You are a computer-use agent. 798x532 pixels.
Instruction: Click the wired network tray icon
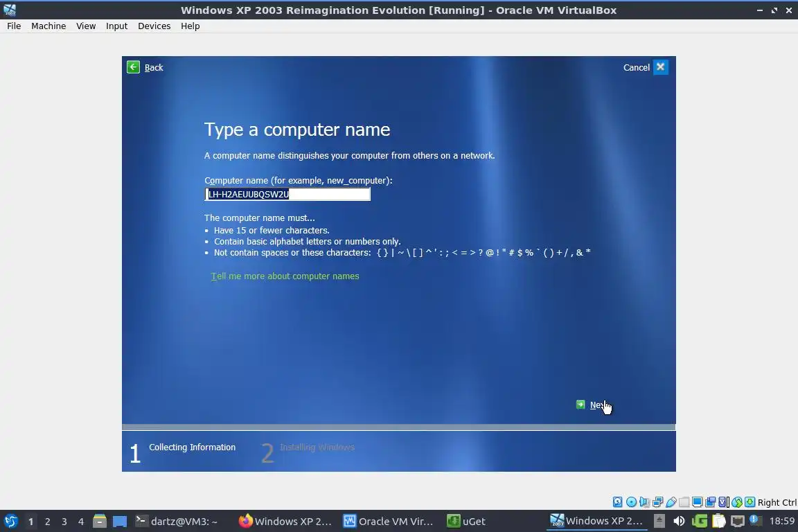738,521
